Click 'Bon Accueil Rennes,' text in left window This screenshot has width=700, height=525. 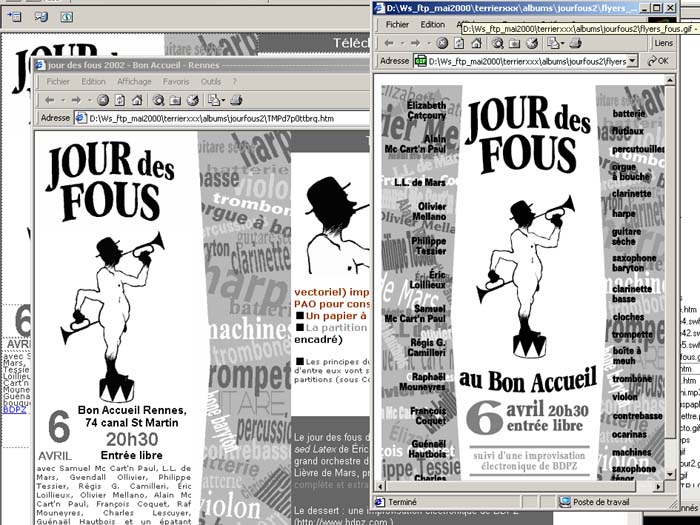pos(132,410)
